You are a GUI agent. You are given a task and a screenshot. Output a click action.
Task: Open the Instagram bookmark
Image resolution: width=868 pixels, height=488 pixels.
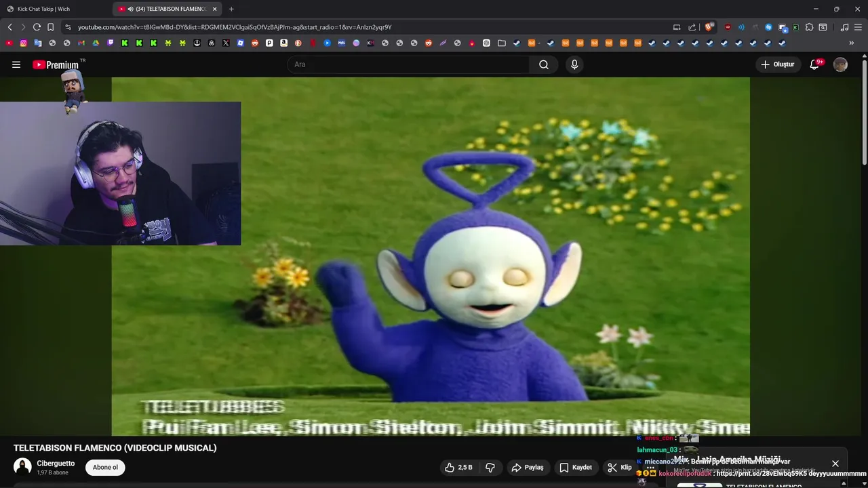[23, 43]
